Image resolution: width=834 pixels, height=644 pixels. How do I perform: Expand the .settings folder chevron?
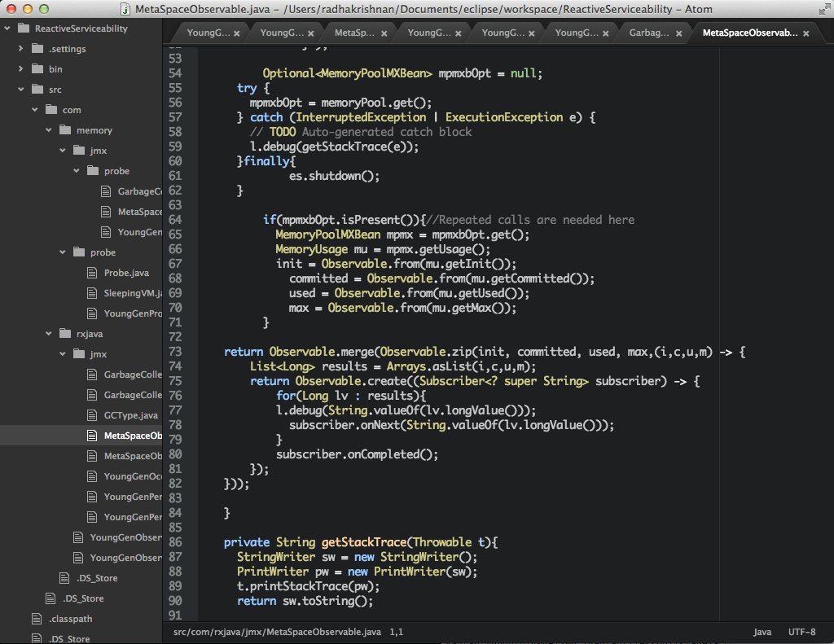coord(20,49)
